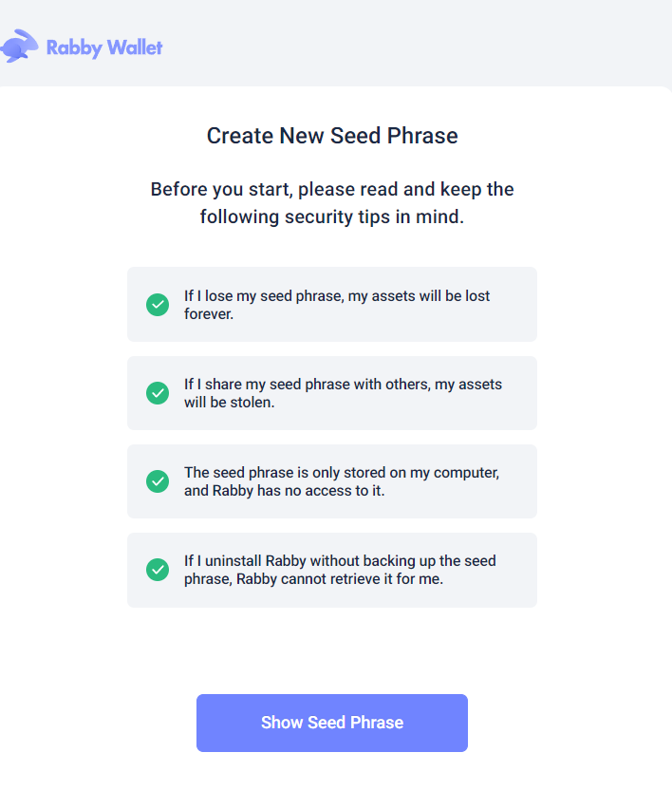Select the header bar of Rabby Wallet
The width and height of the screenshot is (672, 790).
[x=336, y=45]
